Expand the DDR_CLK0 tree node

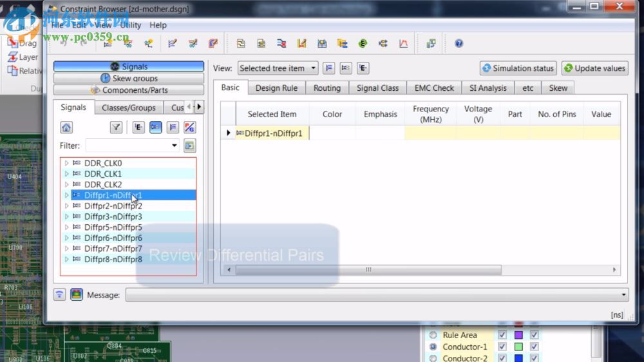pos(66,164)
